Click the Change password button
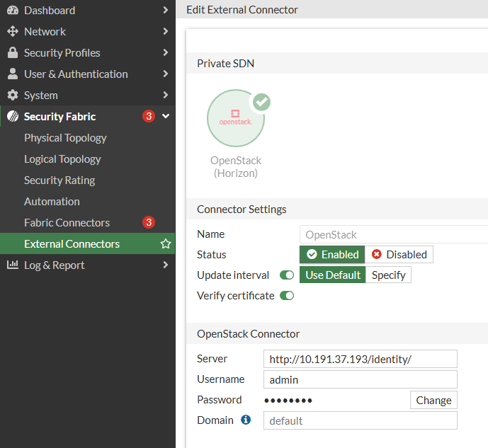The width and height of the screenshot is (488, 448). 433,400
